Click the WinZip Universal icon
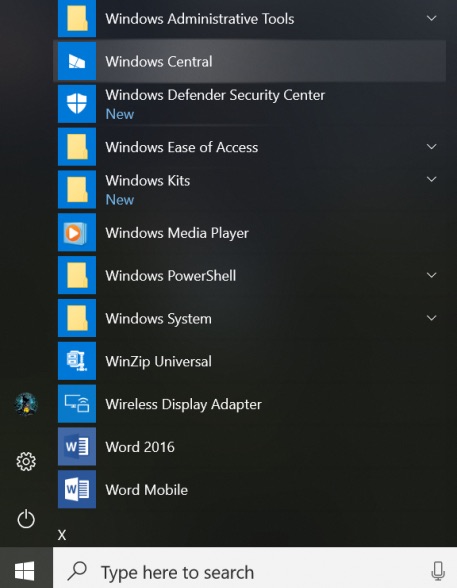The height and width of the screenshot is (588, 457). point(77,361)
